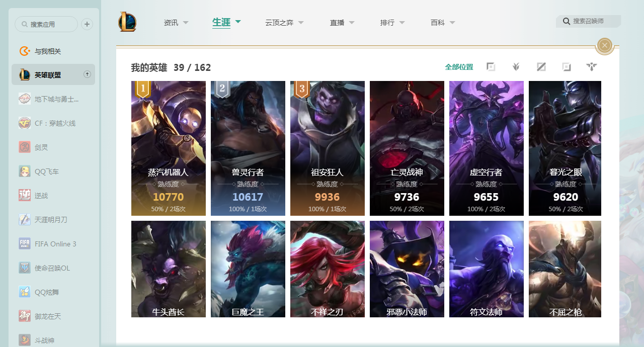
Task: Click the League of Legends logo icon
Action: click(127, 22)
